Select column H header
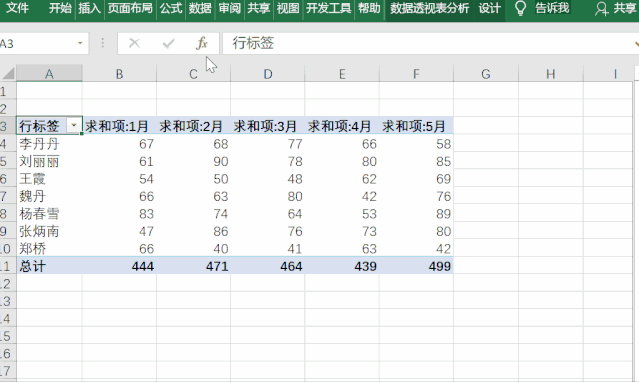 coord(551,74)
